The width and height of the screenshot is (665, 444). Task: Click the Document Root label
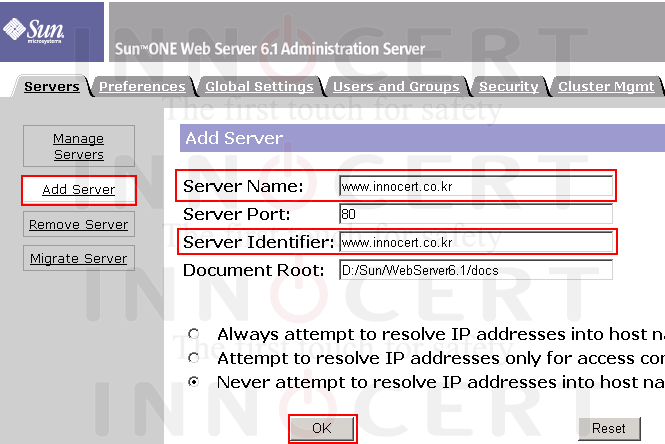point(254,270)
